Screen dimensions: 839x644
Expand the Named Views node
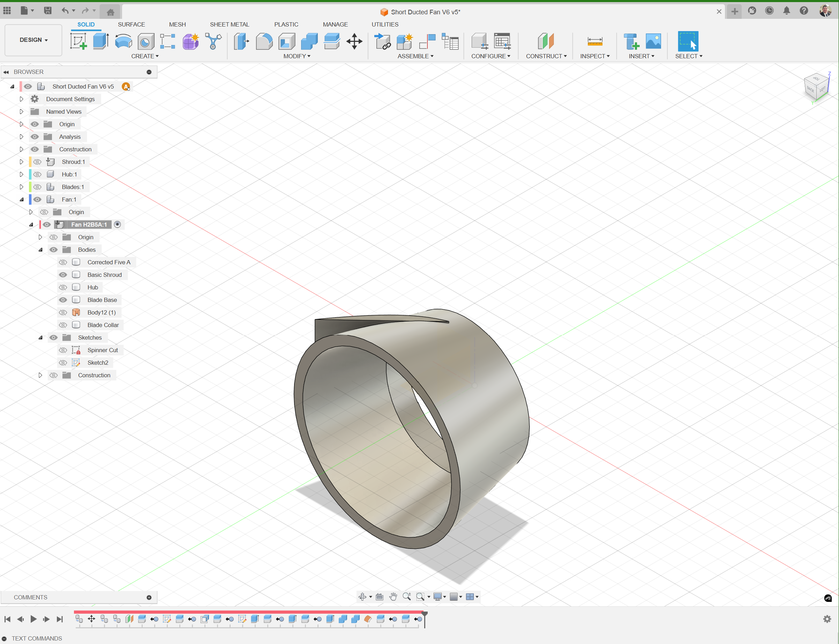[22, 112]
